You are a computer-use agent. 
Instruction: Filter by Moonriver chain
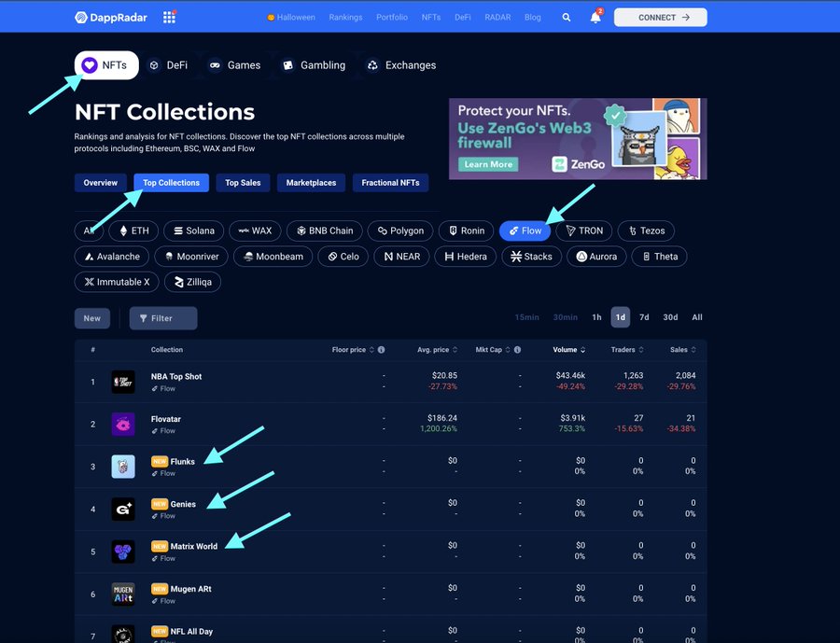point(191,257)
